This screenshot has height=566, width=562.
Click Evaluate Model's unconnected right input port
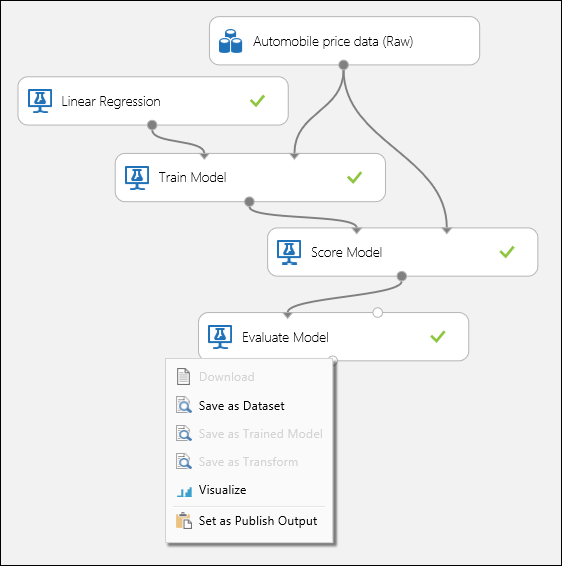pos(378,313)
